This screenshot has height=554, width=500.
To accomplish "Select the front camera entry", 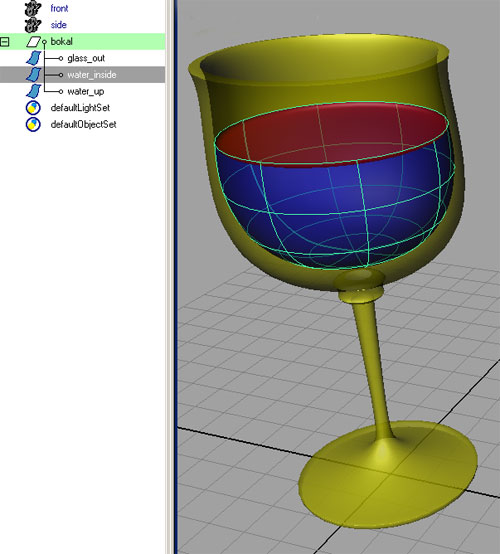I will click(x=59, y=8).
